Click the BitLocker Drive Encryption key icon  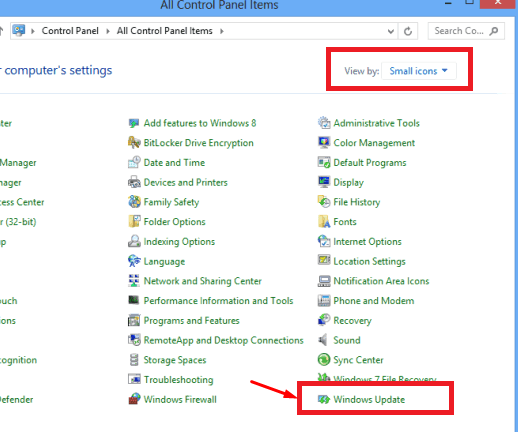click(134, 143)
